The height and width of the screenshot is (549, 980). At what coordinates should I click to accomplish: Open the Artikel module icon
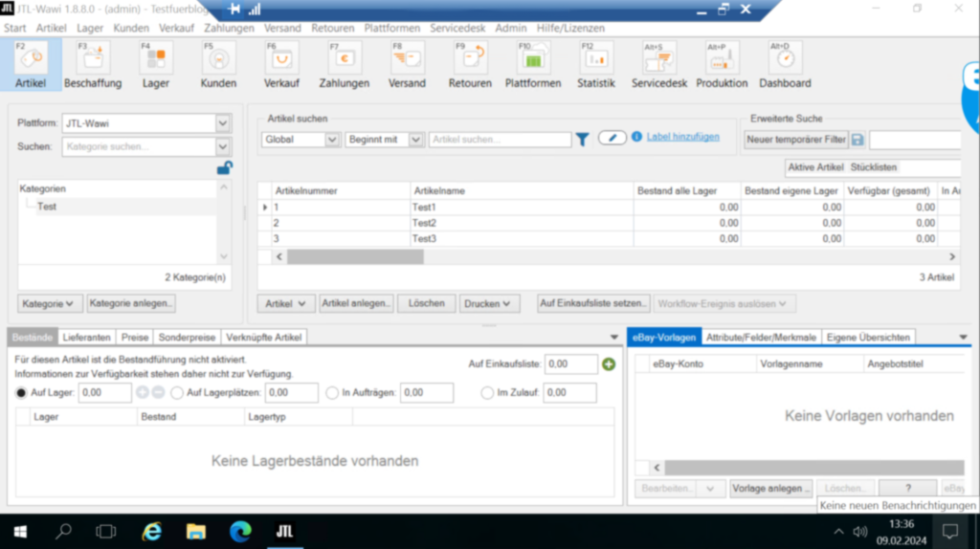point(31,65)
